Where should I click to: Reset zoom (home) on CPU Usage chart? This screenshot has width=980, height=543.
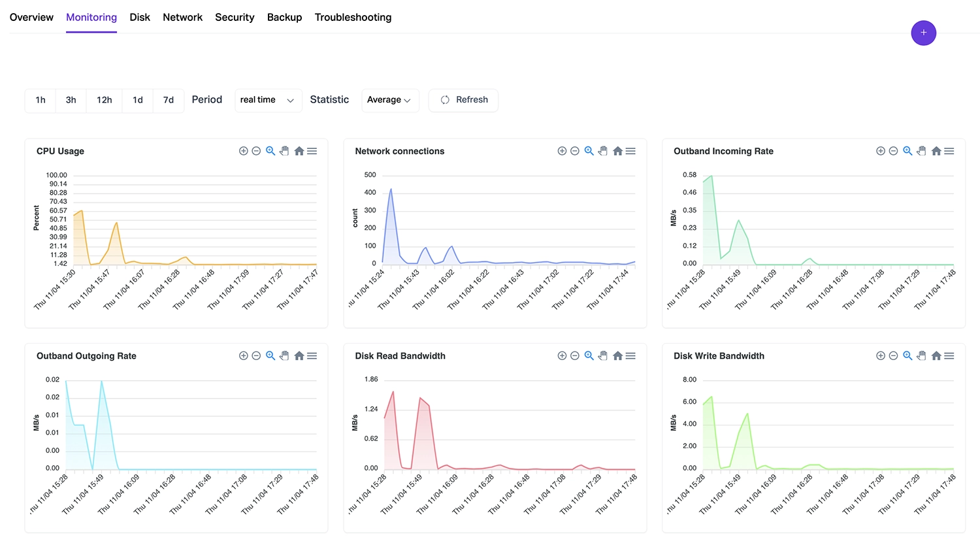click(299, 151)
